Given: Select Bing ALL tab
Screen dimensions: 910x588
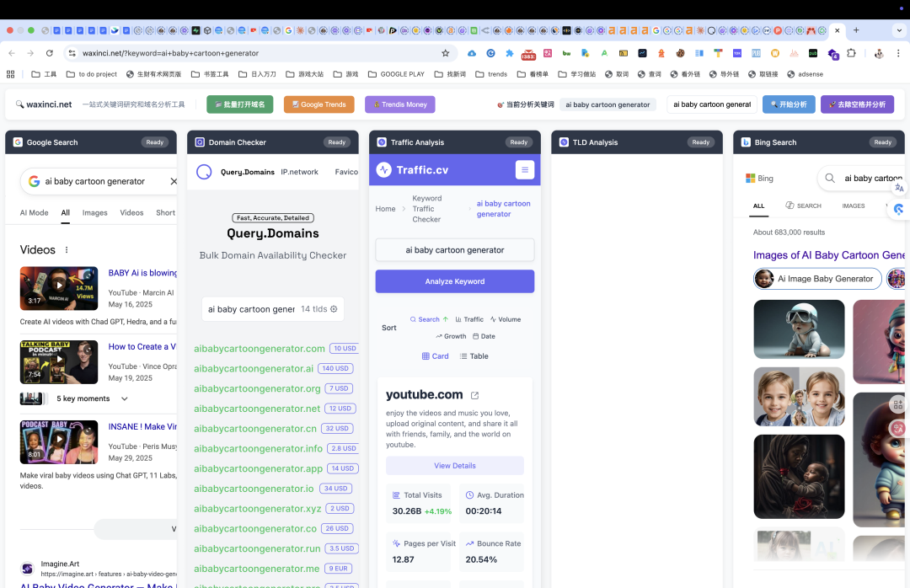Looking at the screenshot, I should point(758,206).
